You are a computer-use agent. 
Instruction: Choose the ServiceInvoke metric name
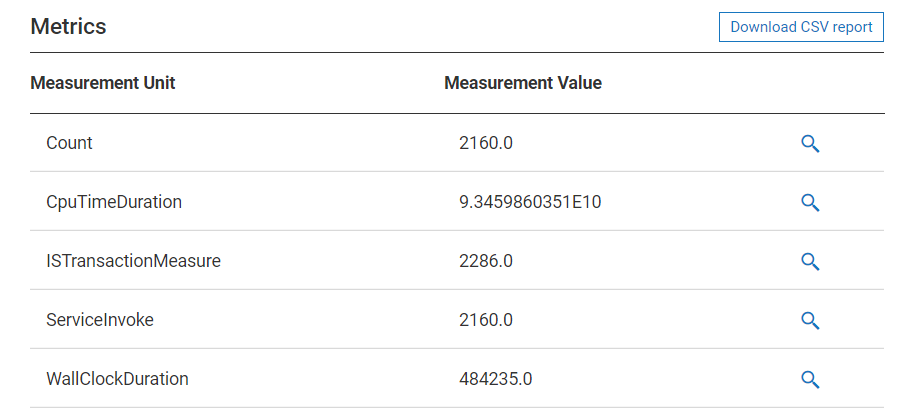click(100, 320)
